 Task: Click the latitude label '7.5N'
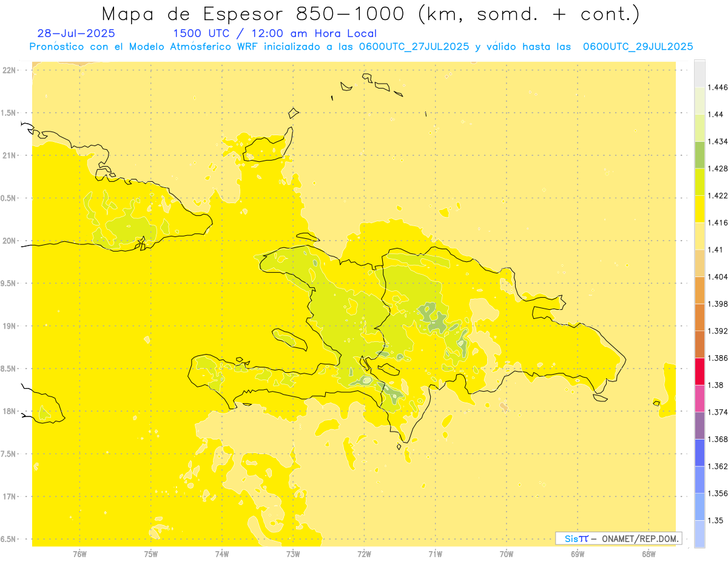[9, 454]
